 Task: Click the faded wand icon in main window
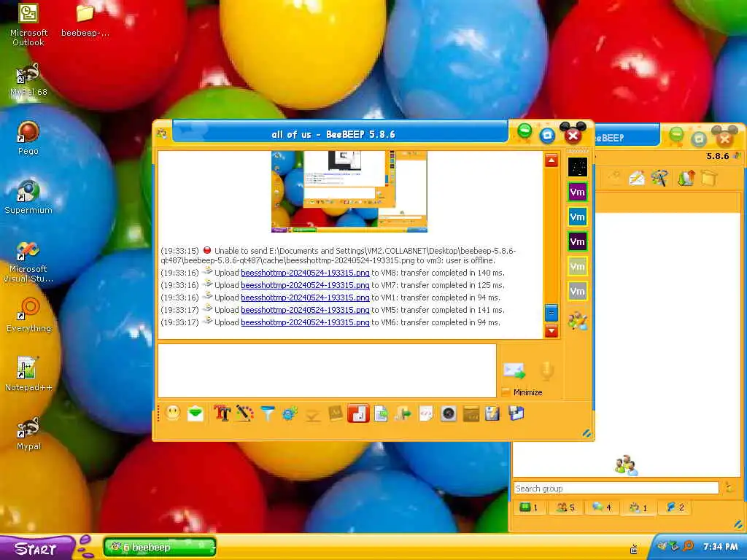point(614,179)
